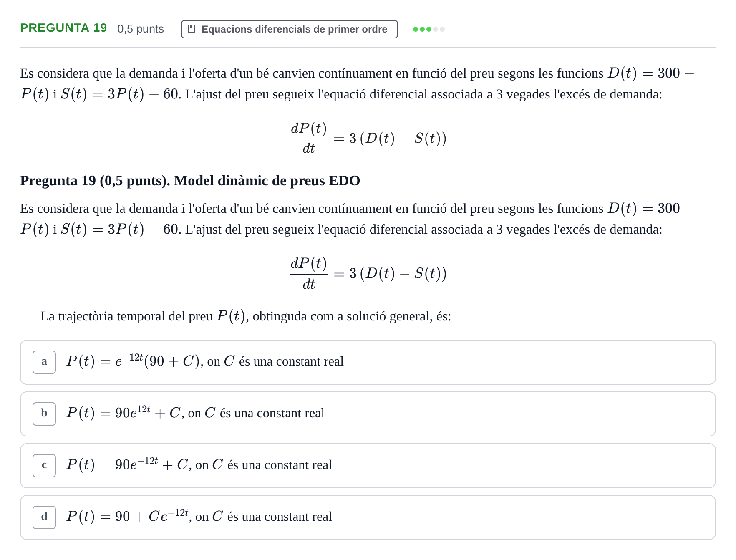Click the first green difficulty dot

415,29
